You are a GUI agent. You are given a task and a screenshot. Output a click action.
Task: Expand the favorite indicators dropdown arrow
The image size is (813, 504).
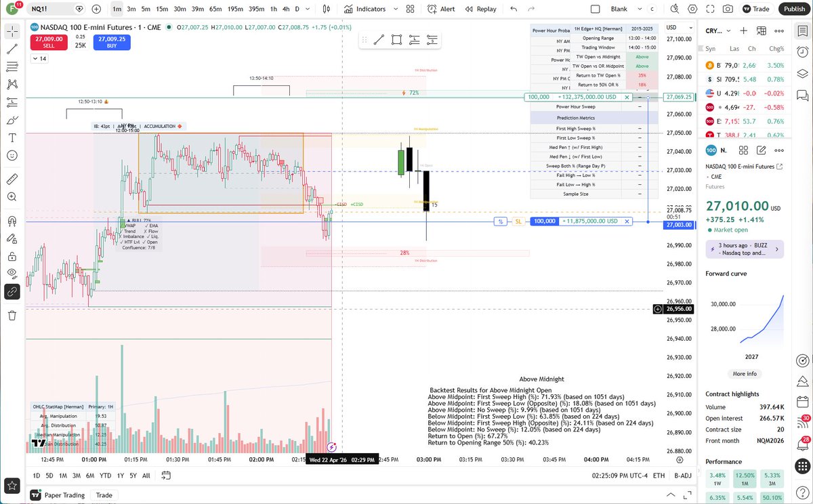coord(396,9)
